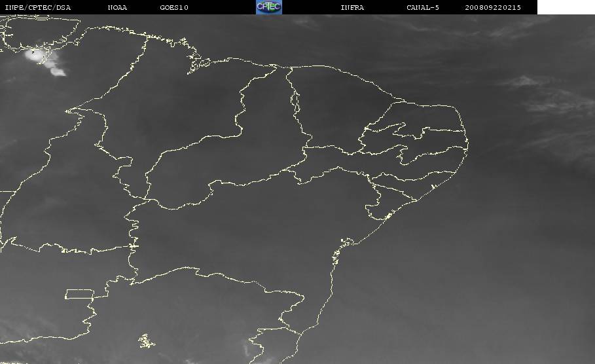Click the NOAA label in header
Image resolution: width=595 pixels, height=364 pixels.
[x=117, y=7]
